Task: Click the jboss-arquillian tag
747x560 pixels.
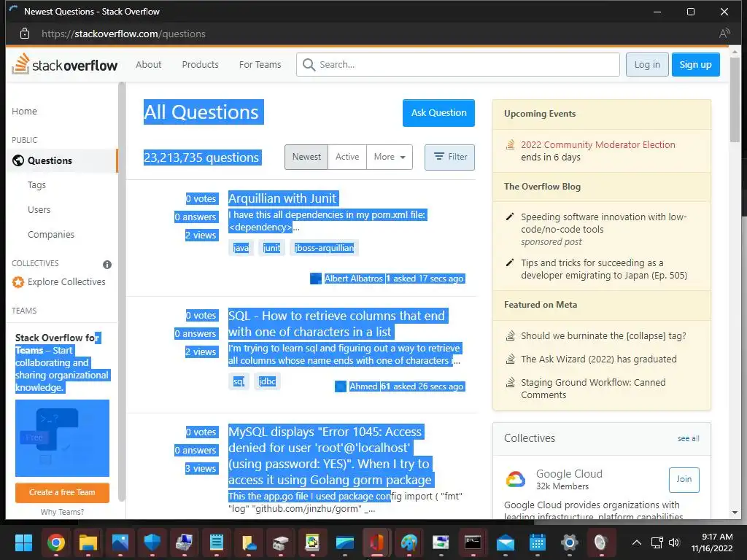Action: click(324, 248)
